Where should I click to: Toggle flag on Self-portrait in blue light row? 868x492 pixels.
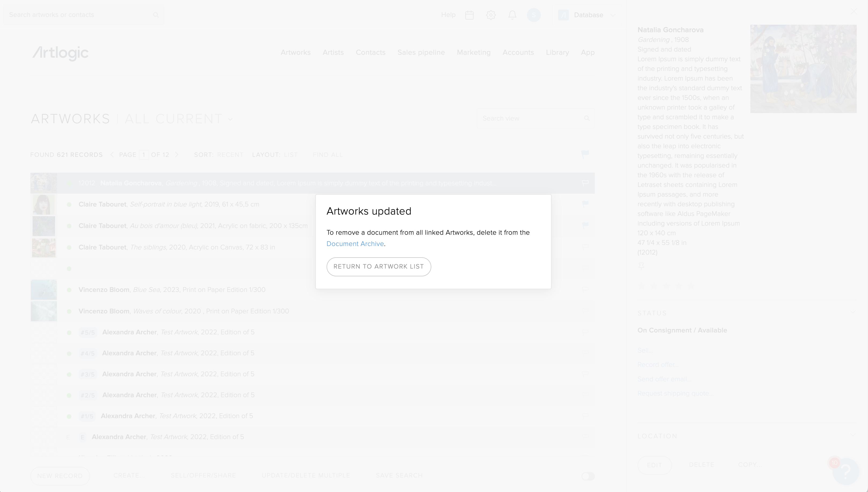(585, 204)
